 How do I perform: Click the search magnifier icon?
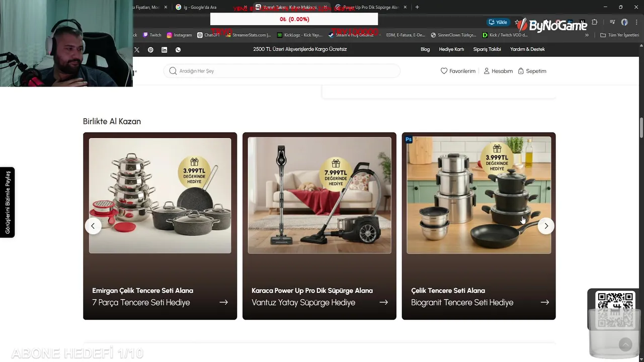[173, 71]
